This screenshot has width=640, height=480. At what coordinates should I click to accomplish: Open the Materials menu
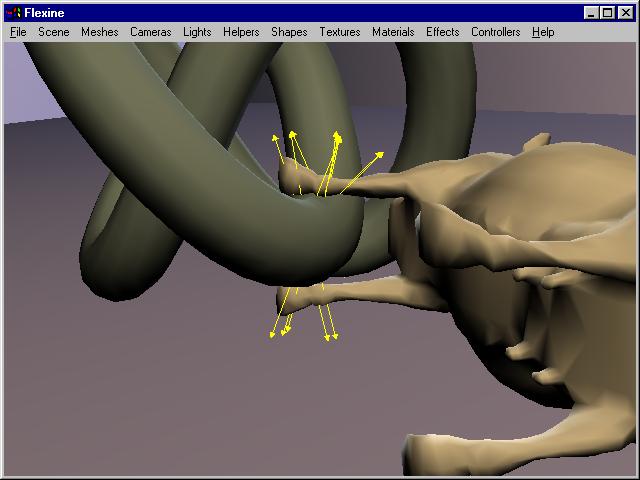pos(393,32)
